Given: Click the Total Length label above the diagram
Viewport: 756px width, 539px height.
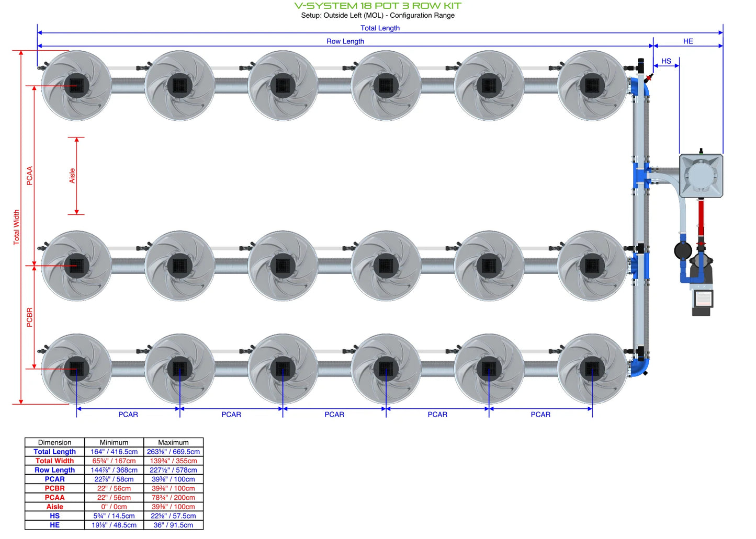Looking at the screenshot, I should [x=380, y=28].
